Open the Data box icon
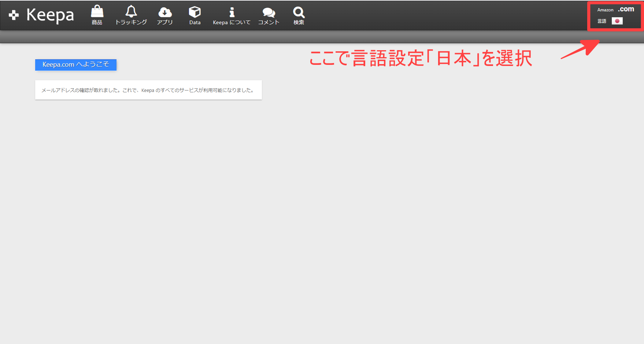644x344 pixels. point(195,12)
